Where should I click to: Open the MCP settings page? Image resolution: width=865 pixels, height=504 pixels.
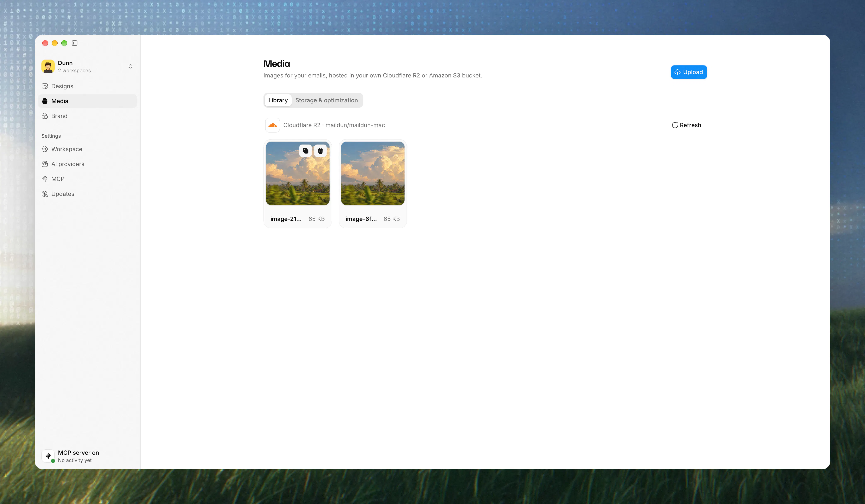click(x=88, y=179)
